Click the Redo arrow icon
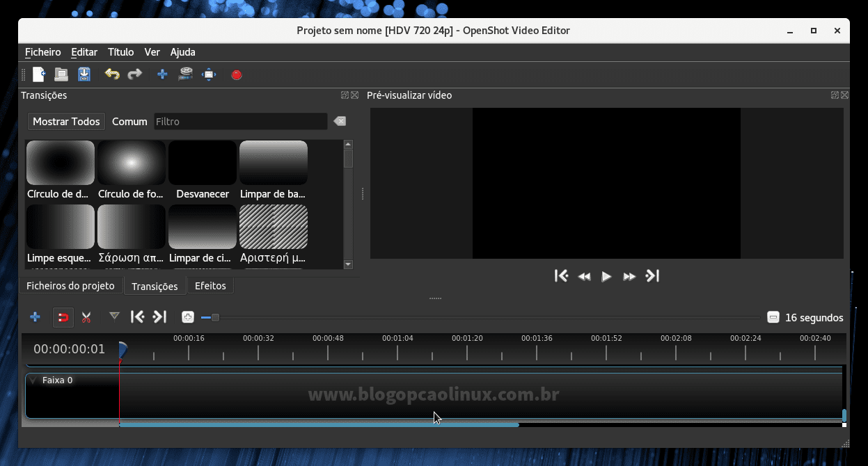 tap(134, 74)
